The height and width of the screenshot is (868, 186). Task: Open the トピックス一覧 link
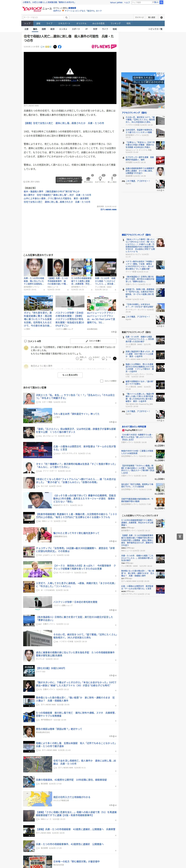tap(155, 29)
